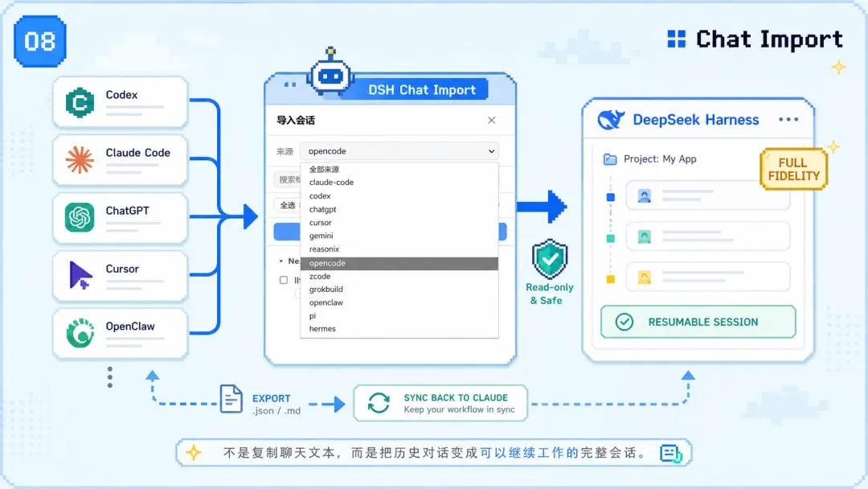The image size is (868, 489).
Task: Select claude-code in the source list
Action: click(399, 183)
